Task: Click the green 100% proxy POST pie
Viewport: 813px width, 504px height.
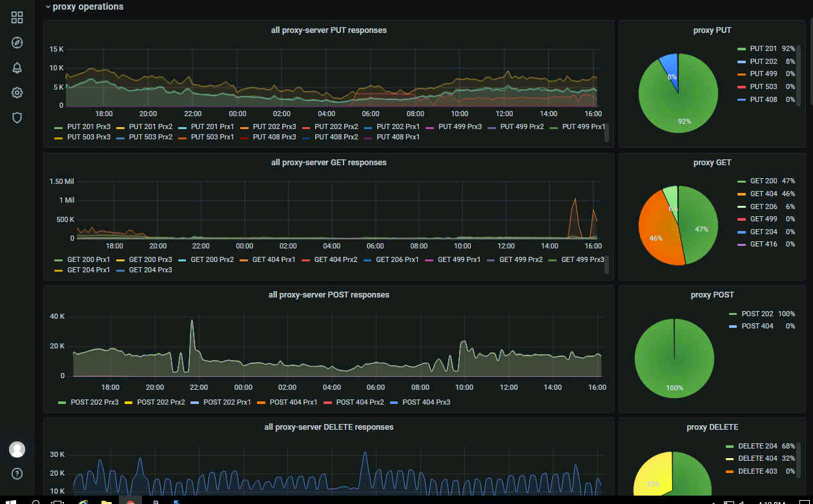Action: (674, 358)
